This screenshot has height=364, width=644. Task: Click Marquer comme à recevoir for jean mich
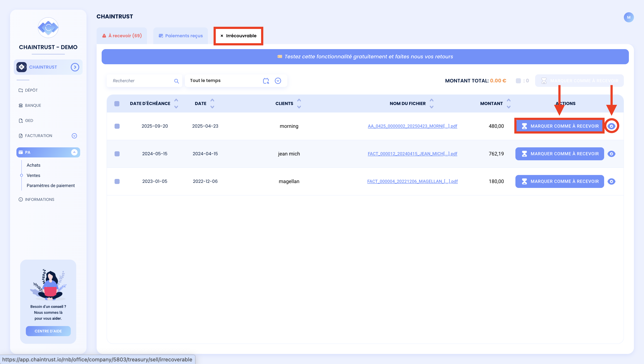[x=559, y=154]
